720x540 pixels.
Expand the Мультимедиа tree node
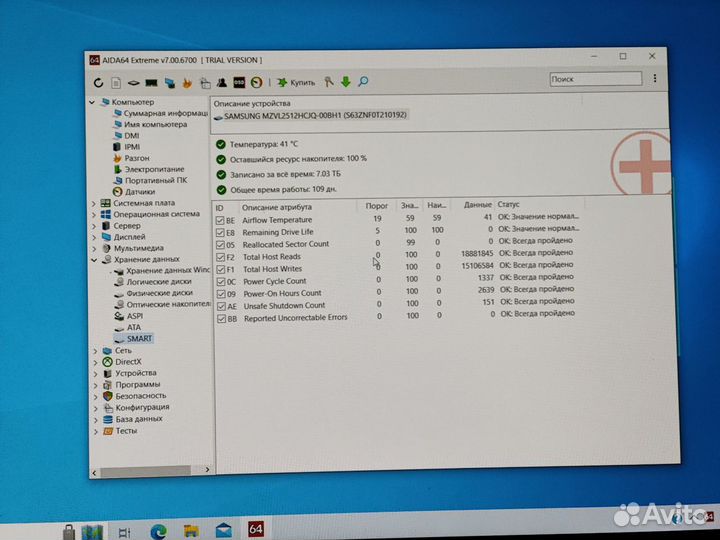click(94, 248)
